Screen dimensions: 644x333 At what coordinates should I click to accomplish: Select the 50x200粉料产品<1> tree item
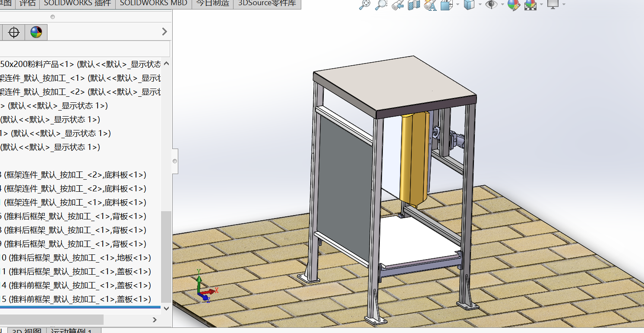point(80,64)
